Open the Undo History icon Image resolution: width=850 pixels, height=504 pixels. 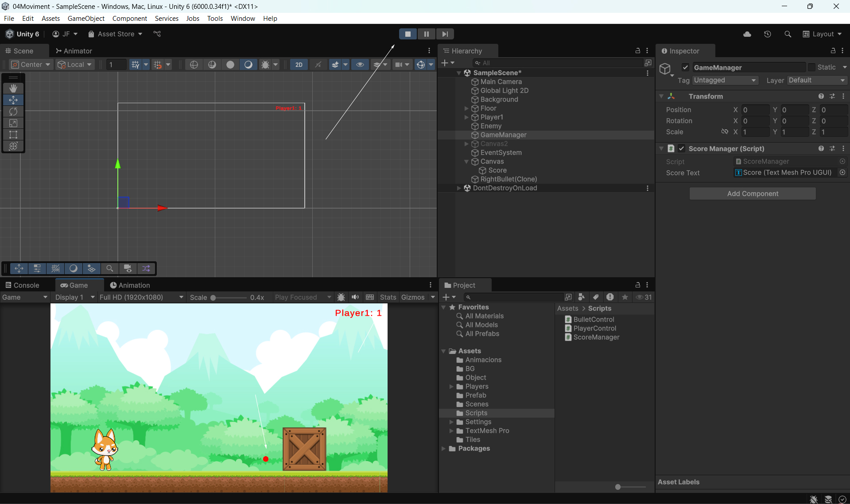pyautogui.click(x=767, y=34)
